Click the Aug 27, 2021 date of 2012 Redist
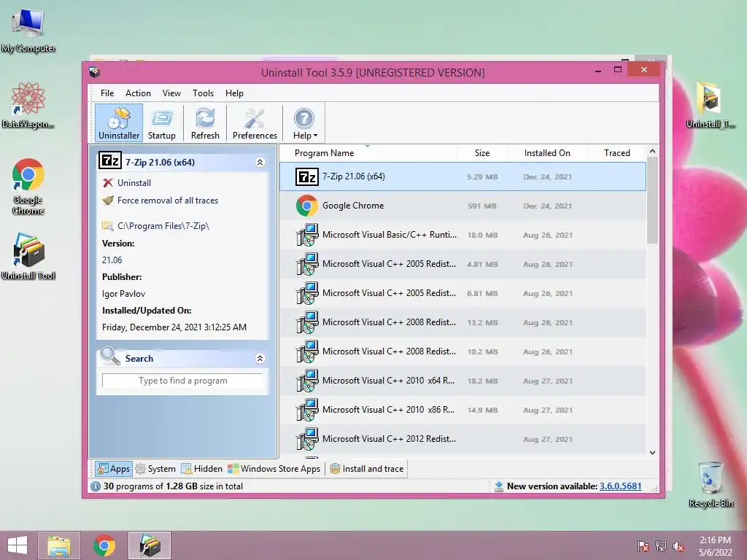747x560 pixels. click(547, 440)
